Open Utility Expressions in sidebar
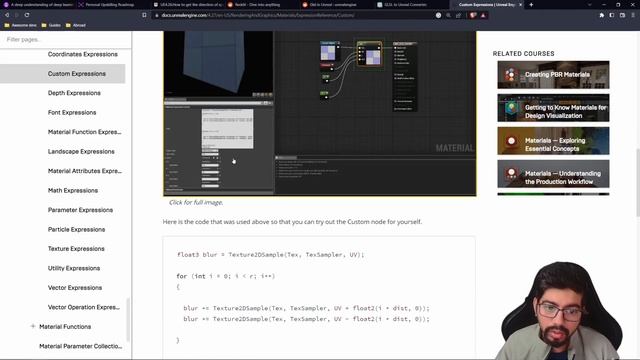This screenshot has height=360, width=640. (x=74, y=268)
